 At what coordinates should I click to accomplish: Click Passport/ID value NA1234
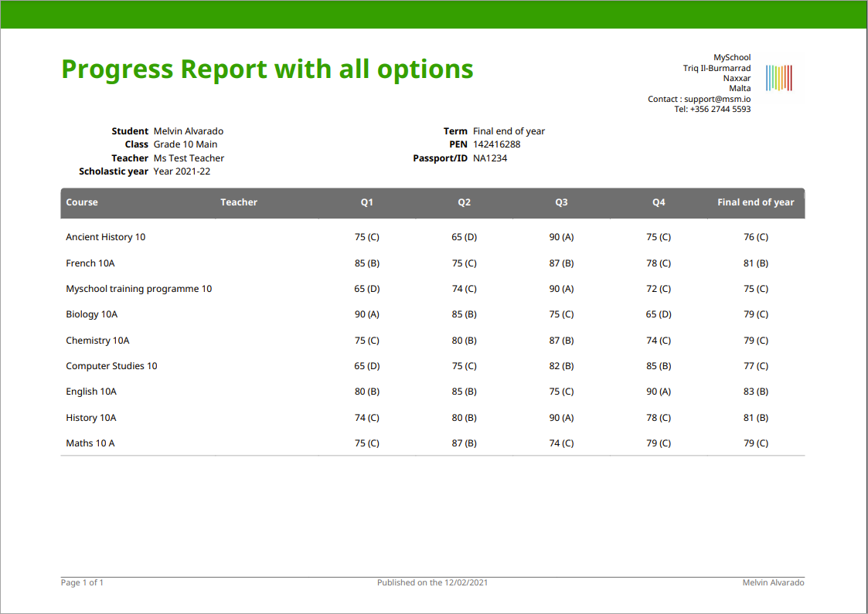pyautogui.click(x=490, y=158)
